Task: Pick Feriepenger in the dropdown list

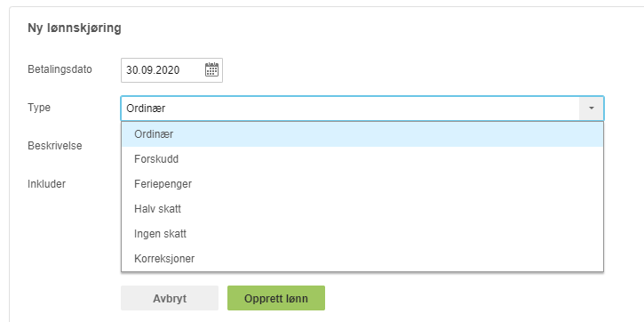Action: (362, 184)
